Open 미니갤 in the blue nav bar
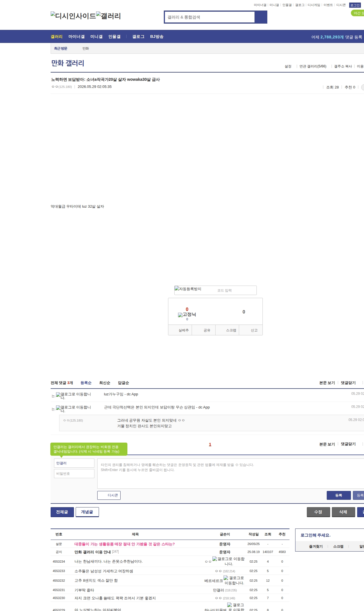The width and height of the screenshot is (364, 611). click(96, 37)
